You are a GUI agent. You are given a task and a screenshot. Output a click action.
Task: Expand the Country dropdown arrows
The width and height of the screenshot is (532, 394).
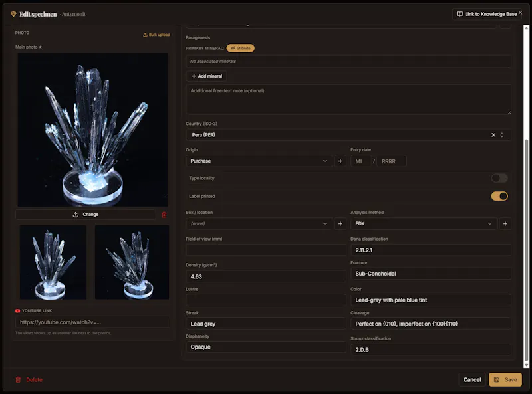[x=502, y=135]
